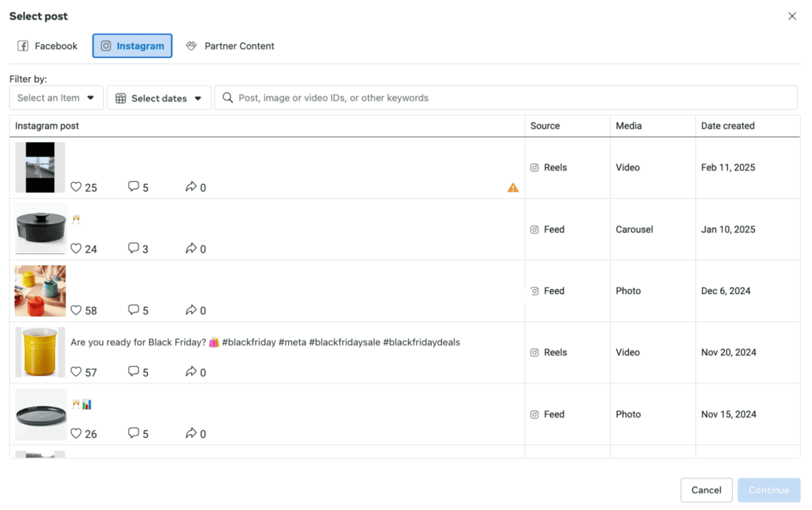Click Instagram icon beside Feed Nov 15
The height and width of the screenshot is (510, 812).
pos(534,414)
